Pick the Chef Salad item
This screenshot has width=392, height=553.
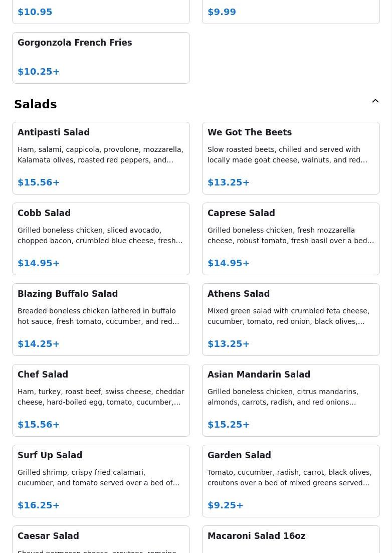(x=101, y=400)
